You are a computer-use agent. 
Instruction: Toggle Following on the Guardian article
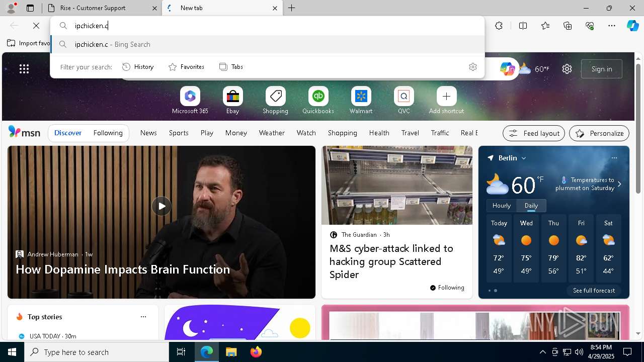(447, 288)
